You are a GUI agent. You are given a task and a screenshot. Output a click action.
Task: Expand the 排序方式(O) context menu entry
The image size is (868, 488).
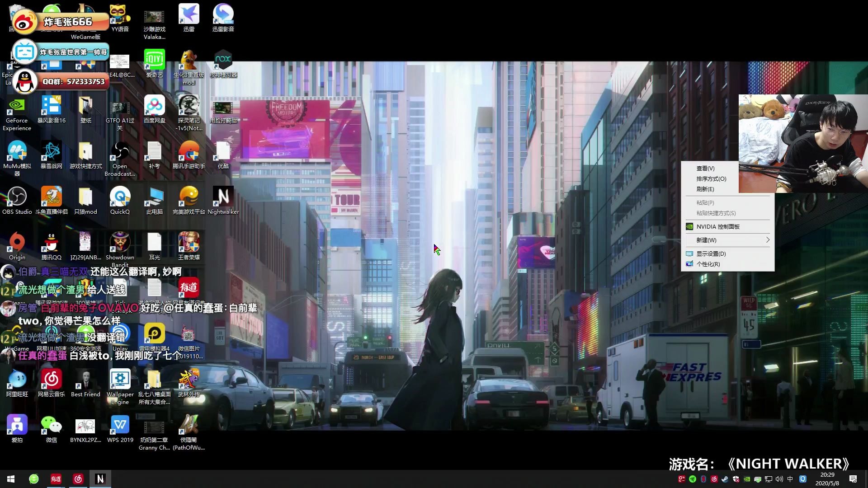pyautogui.click(x=727, y=178)
